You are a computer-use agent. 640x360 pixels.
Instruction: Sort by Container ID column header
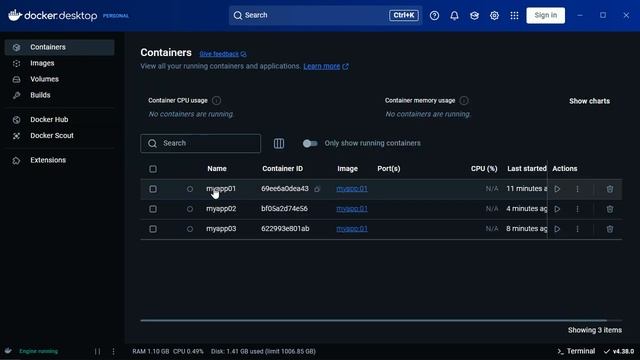tap(282, 169)
